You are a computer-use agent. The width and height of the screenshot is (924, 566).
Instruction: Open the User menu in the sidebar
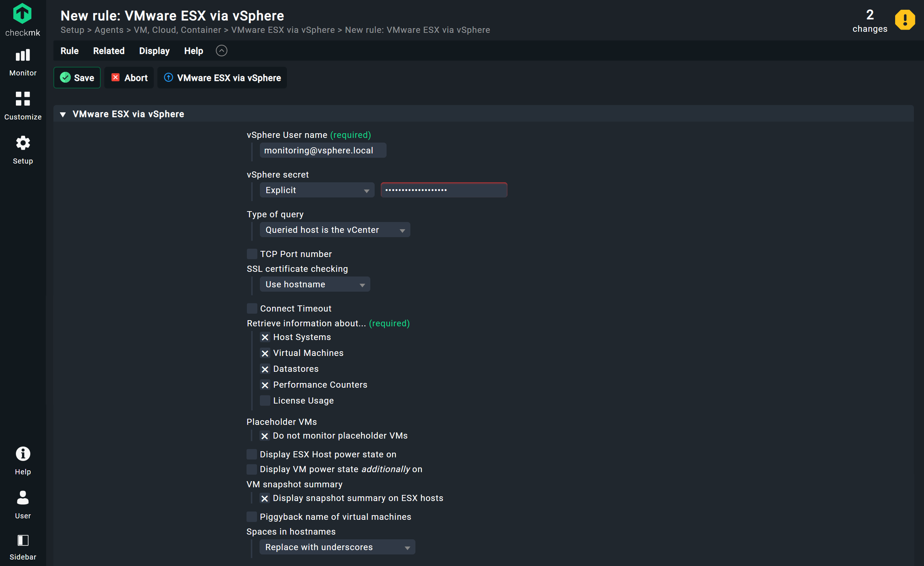22,504
